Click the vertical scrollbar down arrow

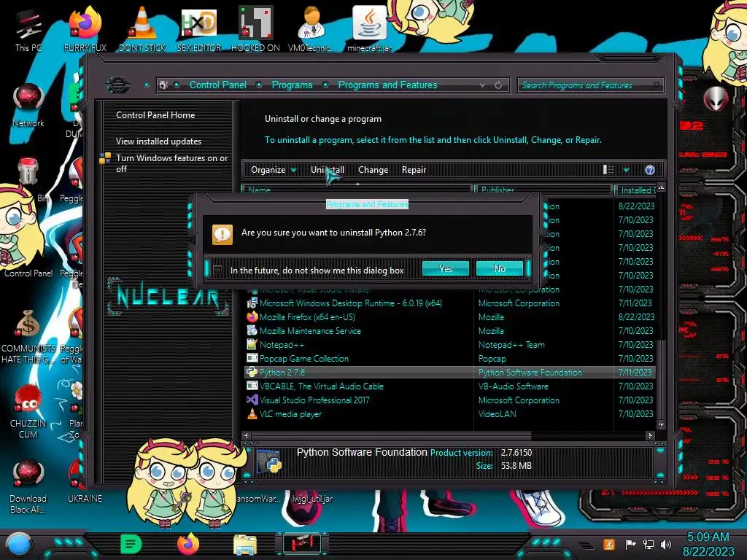[x=661, y=425]
